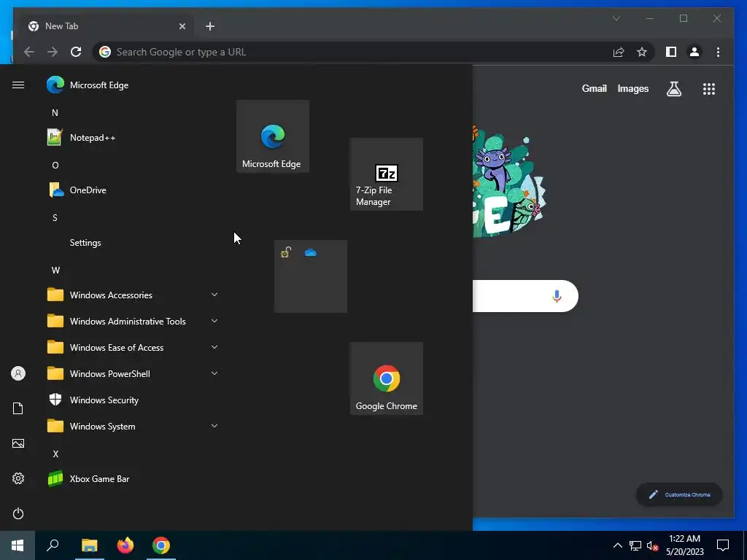Open the tile folder with OneDrive icon

pyautogui.click(x=311, y=276)
